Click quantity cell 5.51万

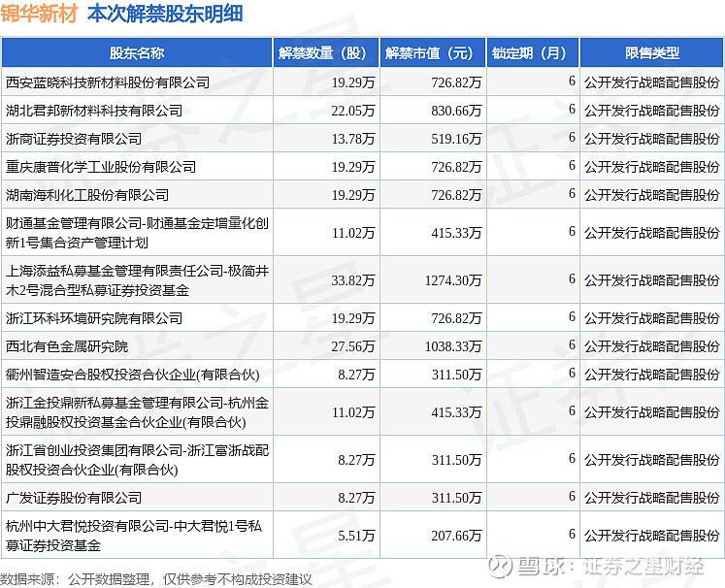356,536
